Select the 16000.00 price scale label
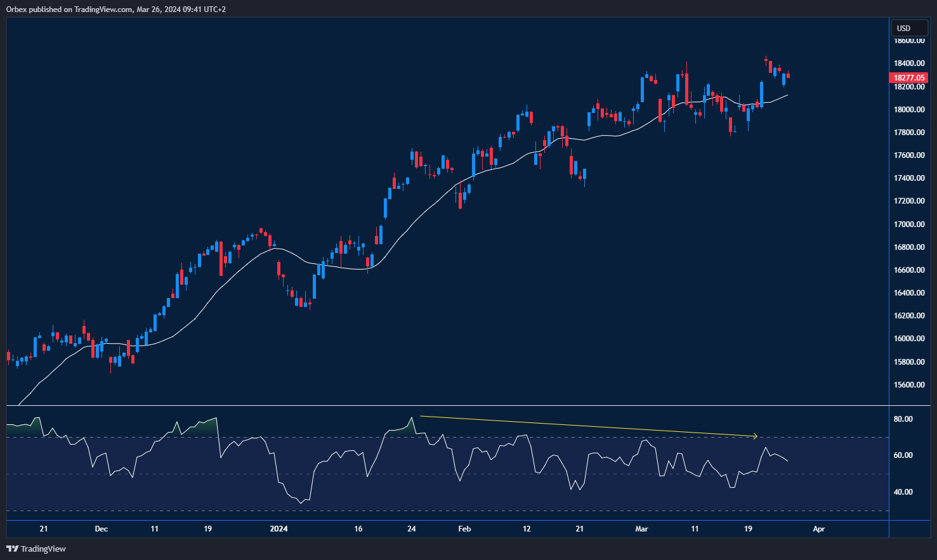Image resolution: width=937 pixels, height=560 pixels. click(x=909, y=339)
